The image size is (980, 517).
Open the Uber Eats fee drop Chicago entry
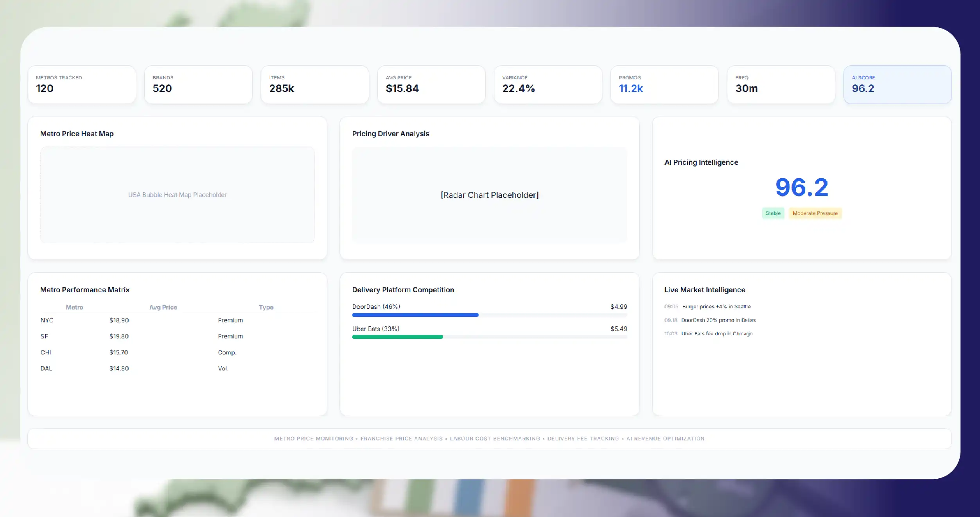708,333
